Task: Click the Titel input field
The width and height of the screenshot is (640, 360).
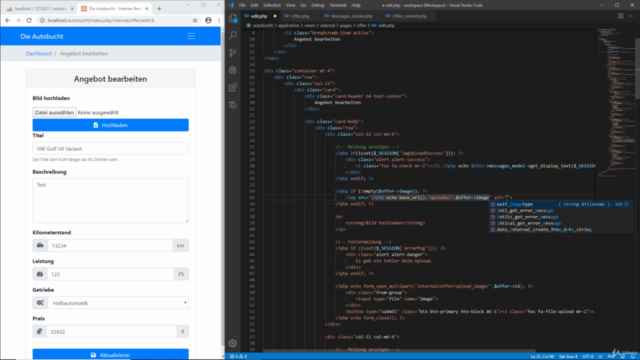Action: tap(111, 149)
